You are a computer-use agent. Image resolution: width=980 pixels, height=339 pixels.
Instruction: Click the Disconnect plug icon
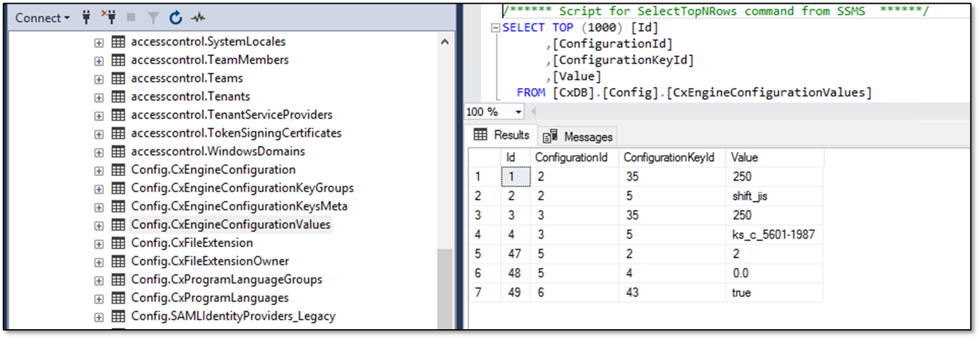click(x=107, y=18)
